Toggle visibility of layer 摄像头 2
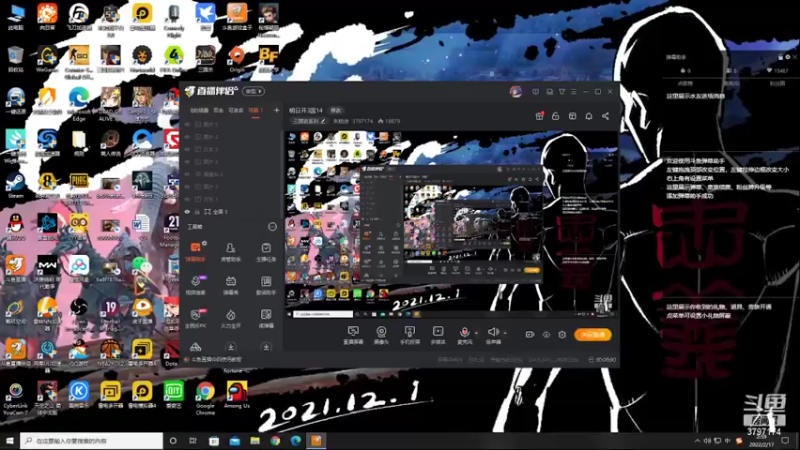 (x=187, y=174)
